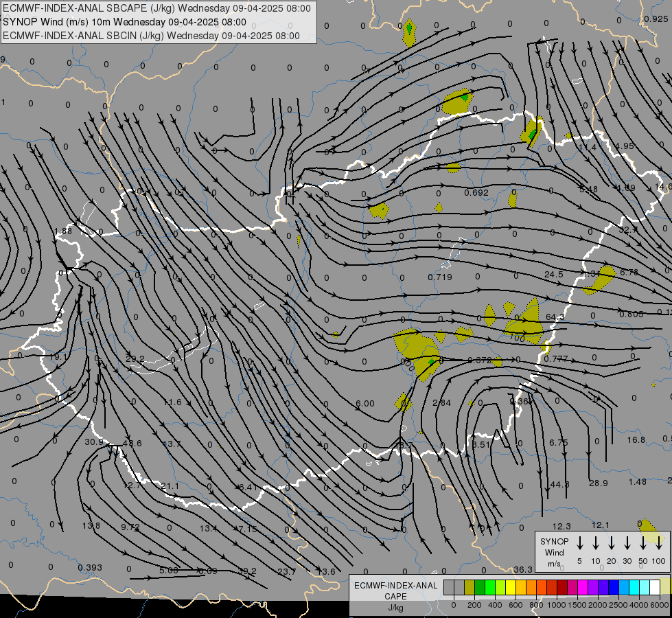The height and width of the screenshot is (618, 672).
Task: Click the map value 0.393
Action: pos(90,567)
